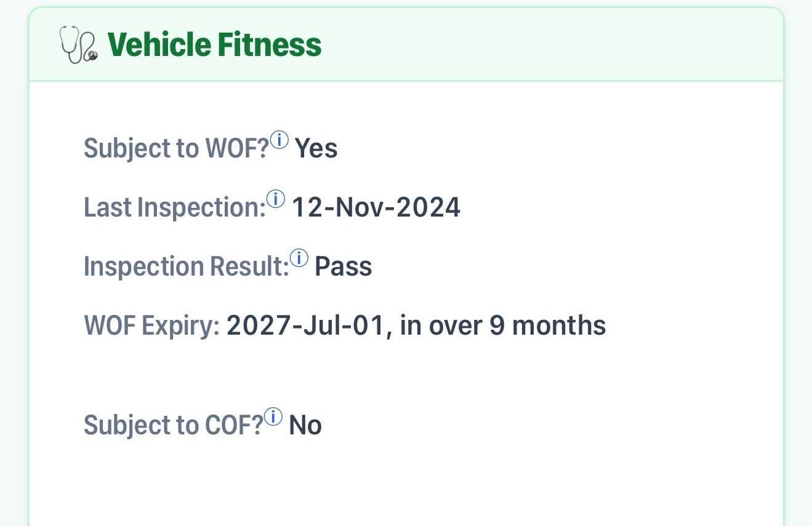Viewport: 812px width, 526px height.
Task: Click the word months in the expiry line
Action: click(x=559, y=326)
